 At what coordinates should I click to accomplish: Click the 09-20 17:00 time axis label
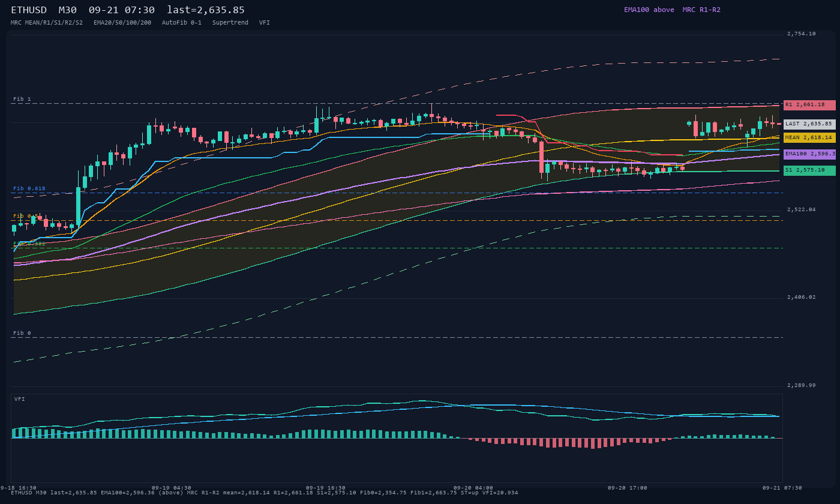628,488
